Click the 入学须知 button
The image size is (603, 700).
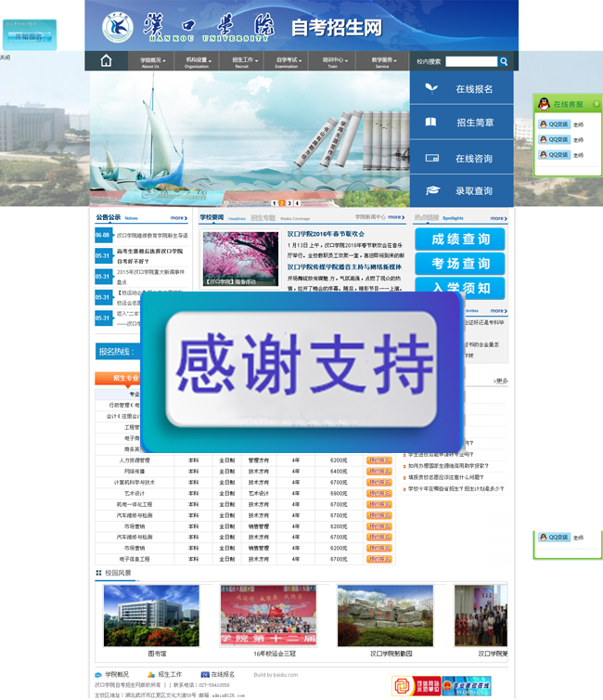click(460, 287)
